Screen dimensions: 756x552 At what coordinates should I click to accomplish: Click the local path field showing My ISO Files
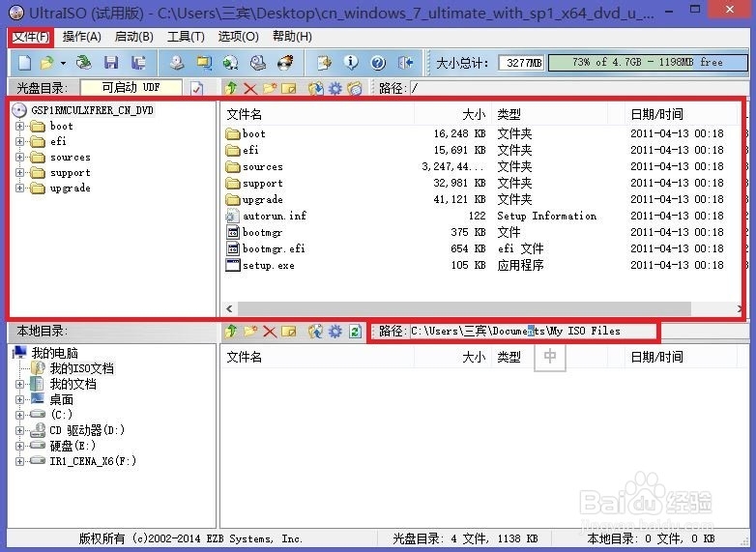click(x=533, y=332)
